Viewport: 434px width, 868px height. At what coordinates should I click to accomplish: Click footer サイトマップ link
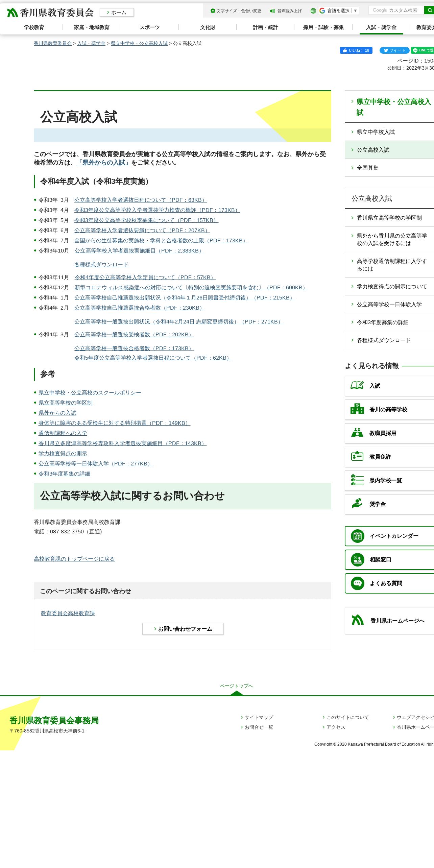point(259,717)
